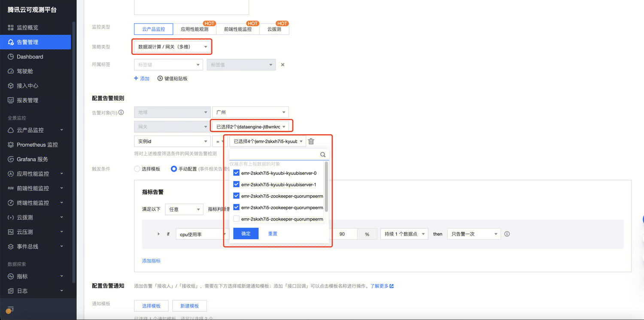
Task: Open the cpu使用率 metric dropdown
Action: 202,234
